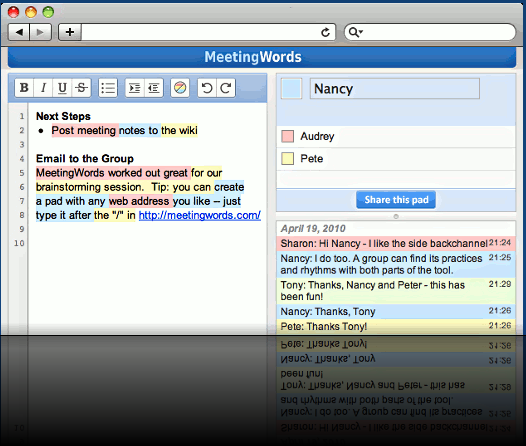Go back with the browser back arrow

click(19, 32)
